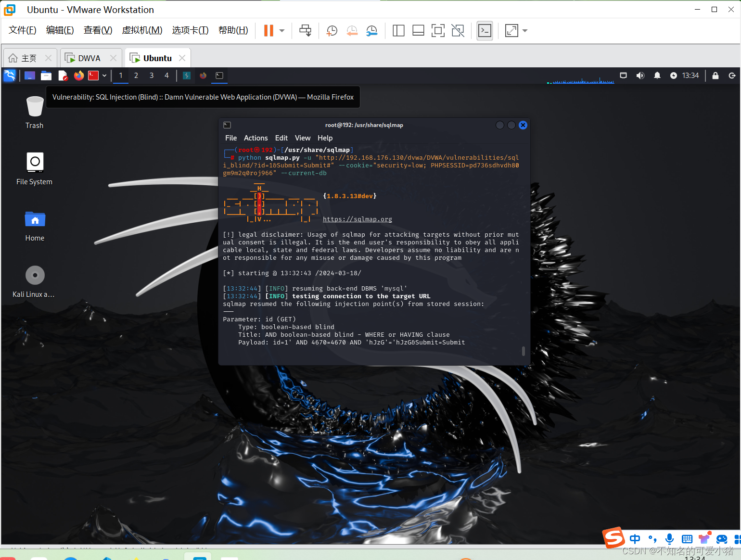The width and height of the screenshot is (741, 560).
Task: Open the 选项卡(T) menu
Action: pos(190,30)
